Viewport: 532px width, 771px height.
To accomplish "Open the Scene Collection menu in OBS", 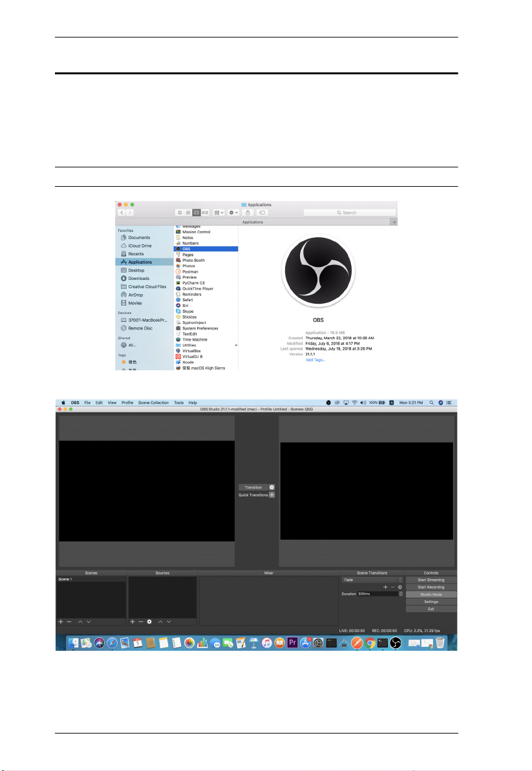I will (x=153, y=403).
